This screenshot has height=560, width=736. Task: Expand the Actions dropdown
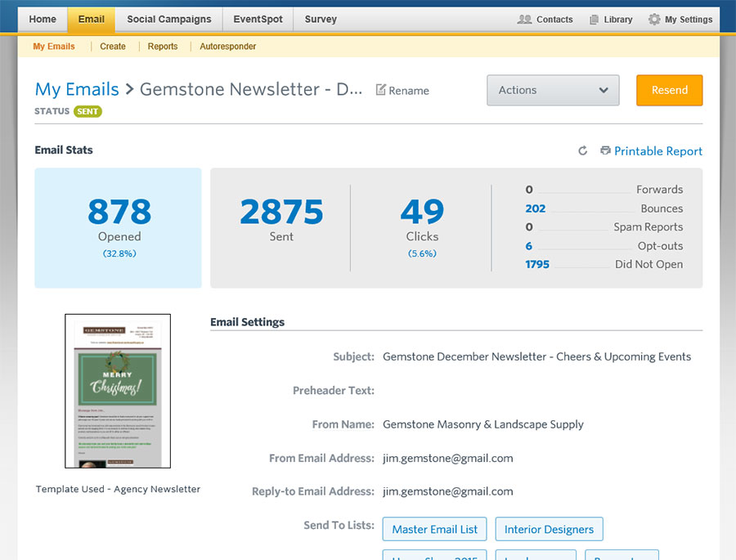click(x=553, y=90)
